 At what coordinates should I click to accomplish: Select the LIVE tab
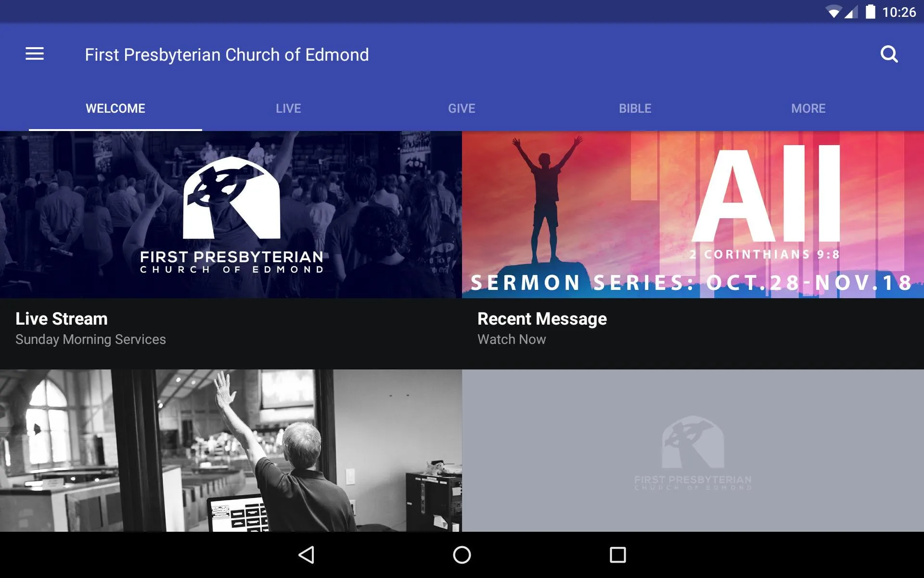click(288, 108)
